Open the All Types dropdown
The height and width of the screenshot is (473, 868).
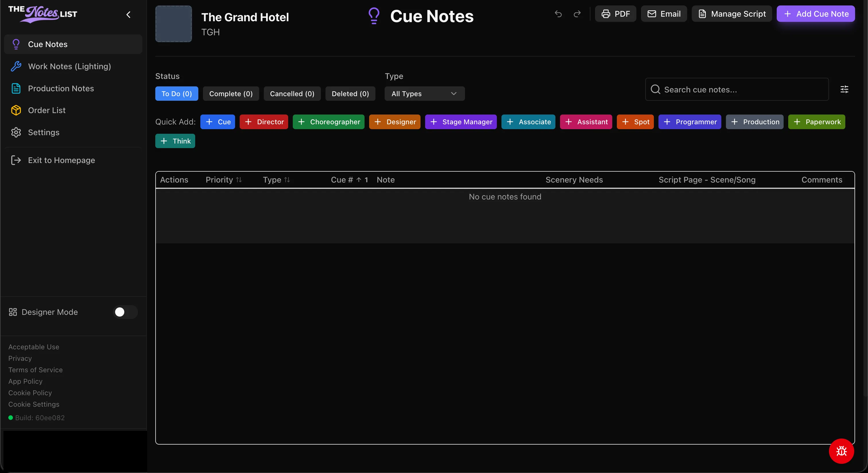(x=425, y=94)
